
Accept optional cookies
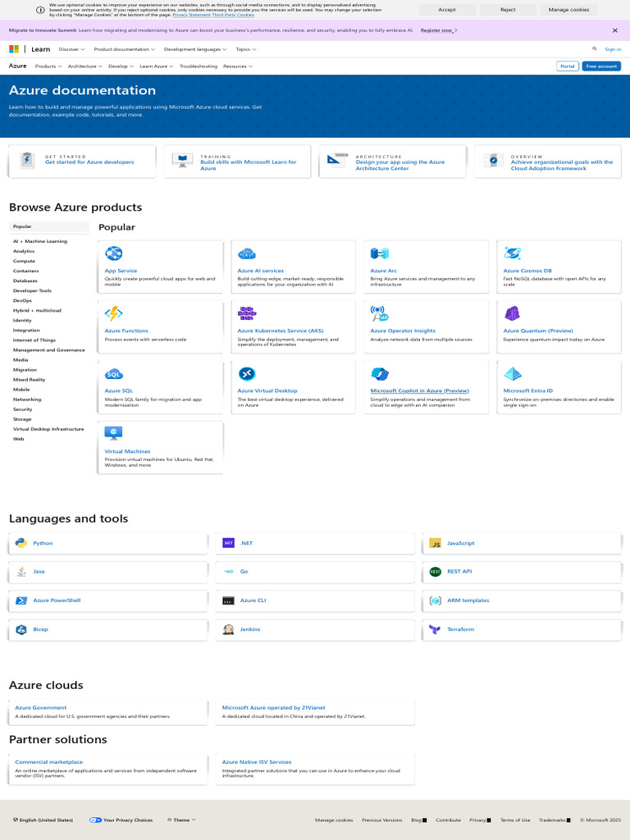[x=447, y=10]
